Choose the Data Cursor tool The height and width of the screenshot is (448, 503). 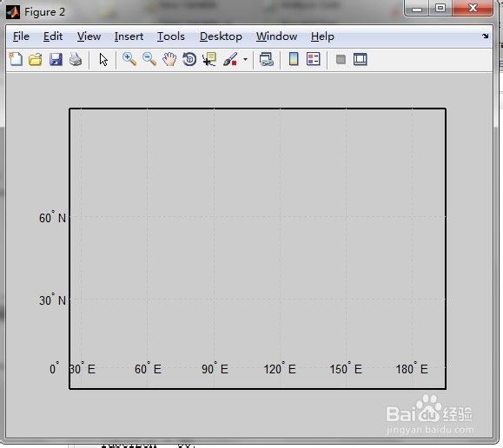(x=209, y=59)
